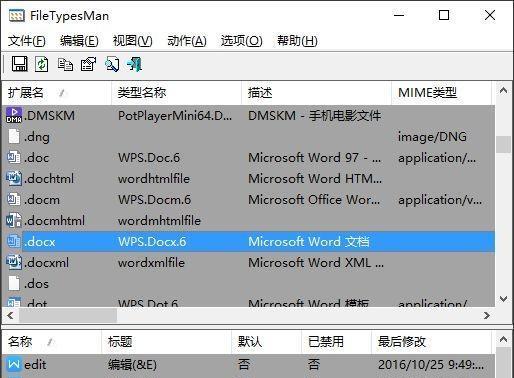Click the Exit toolbar icon
This screenshot has width=514, height=378.
tap(135, 64)
